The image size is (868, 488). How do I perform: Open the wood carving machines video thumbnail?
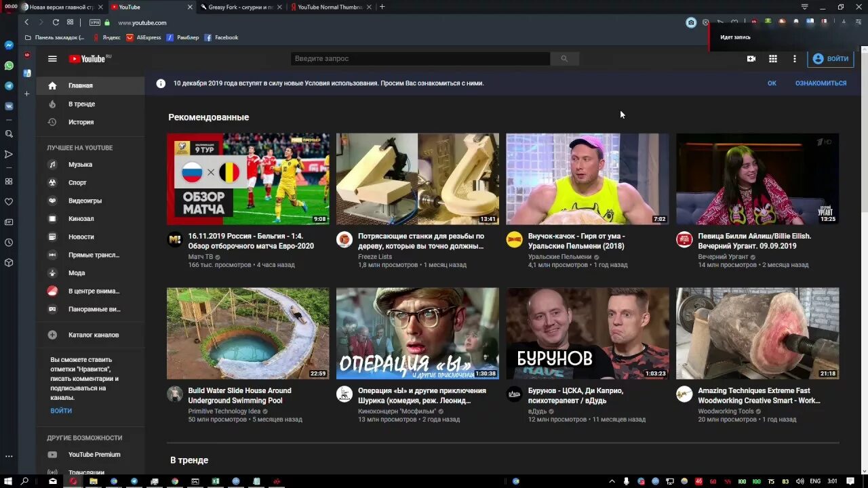pyautogui.click(x=418, y=179)
